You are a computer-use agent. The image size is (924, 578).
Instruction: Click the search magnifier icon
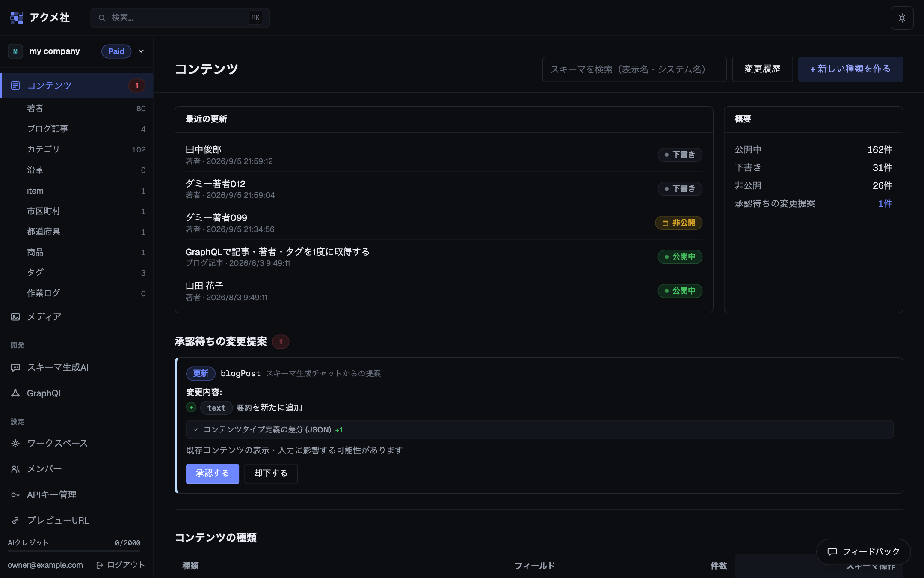click(102, 18)
